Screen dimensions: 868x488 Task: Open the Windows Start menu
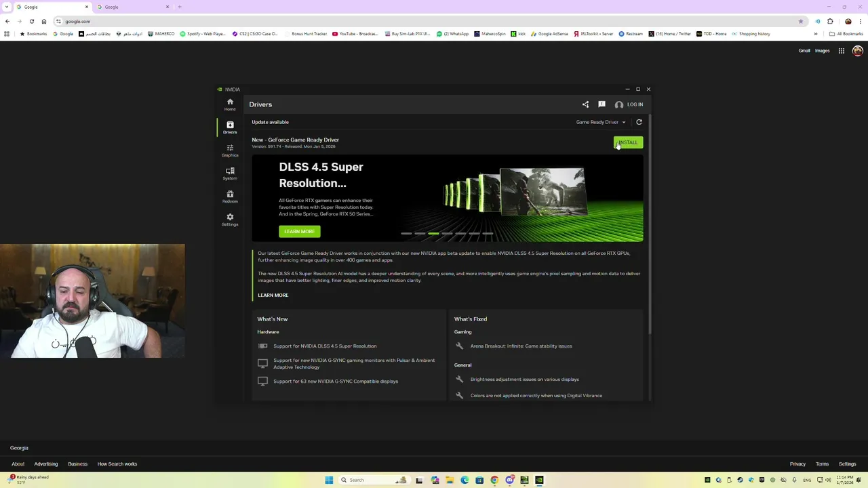[329, 480]
